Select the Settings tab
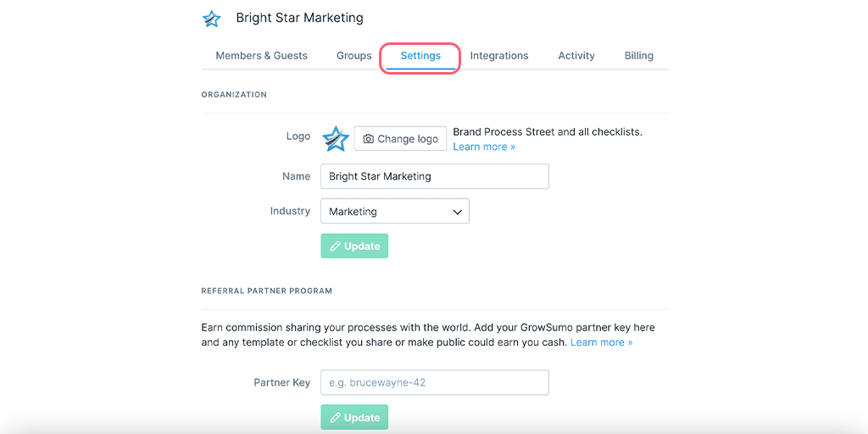Image resolution: width=868 pixels, height=434 pixels. tap(420, 55)
